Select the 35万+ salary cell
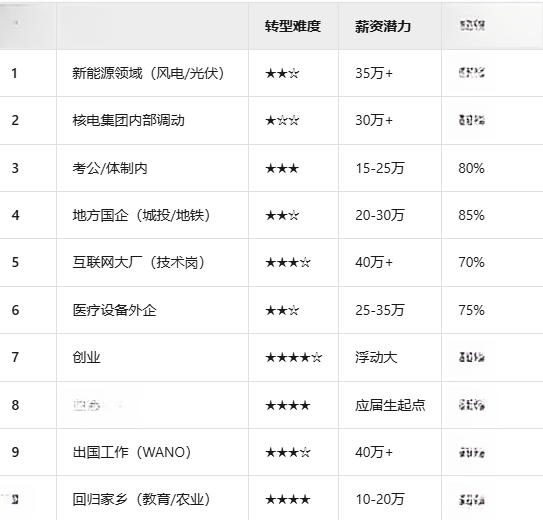The height and width of the screenshot is (520, 543). coord(390,73)
